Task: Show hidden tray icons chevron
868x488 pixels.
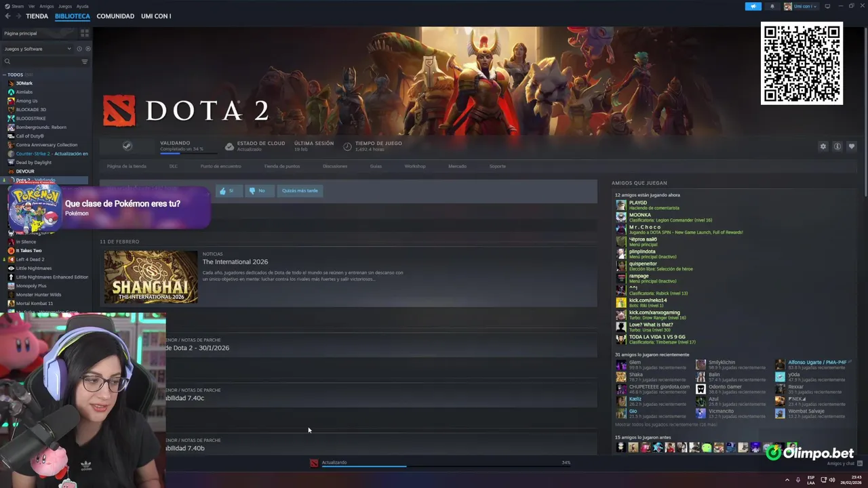Action: [x=787, y=480]
